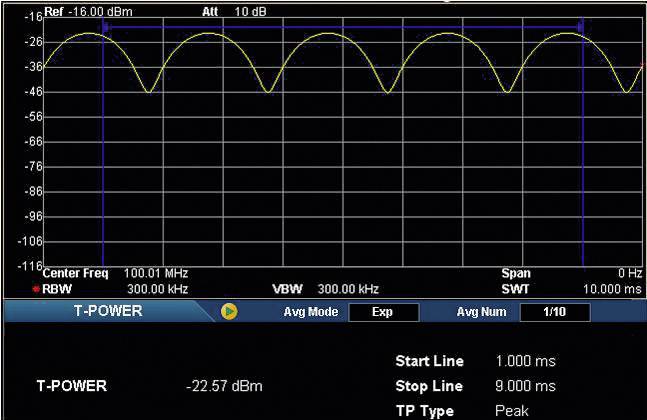Click the Avg Mode label
Viewport: 647px width, 420px height.
308,311
